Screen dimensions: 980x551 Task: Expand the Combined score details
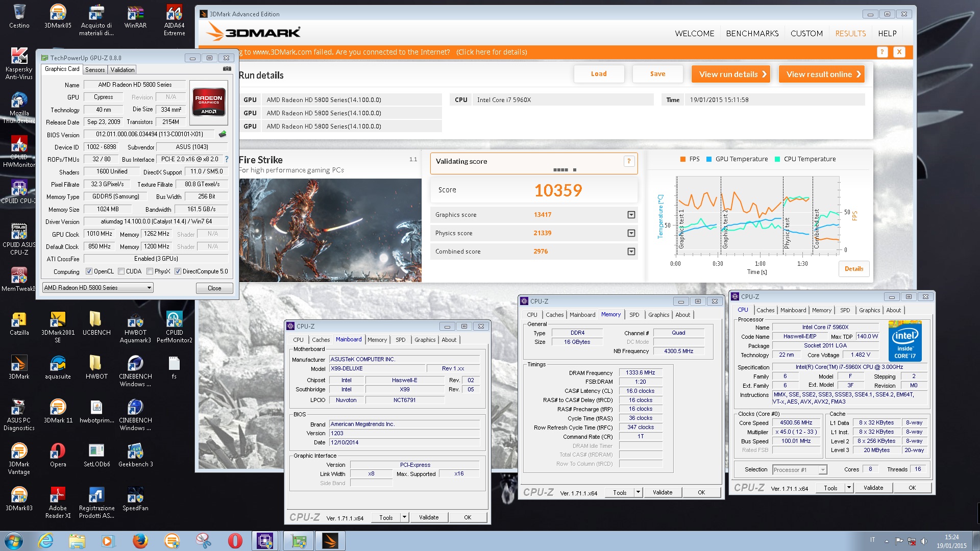click(631, 252)
